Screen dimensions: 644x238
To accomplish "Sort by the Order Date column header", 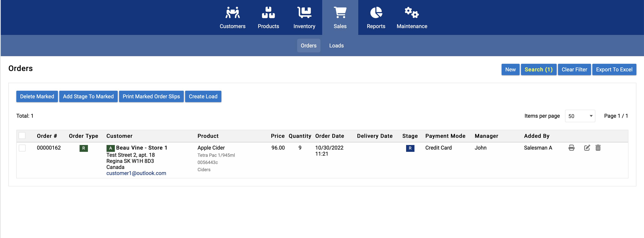I will (329, 136).
